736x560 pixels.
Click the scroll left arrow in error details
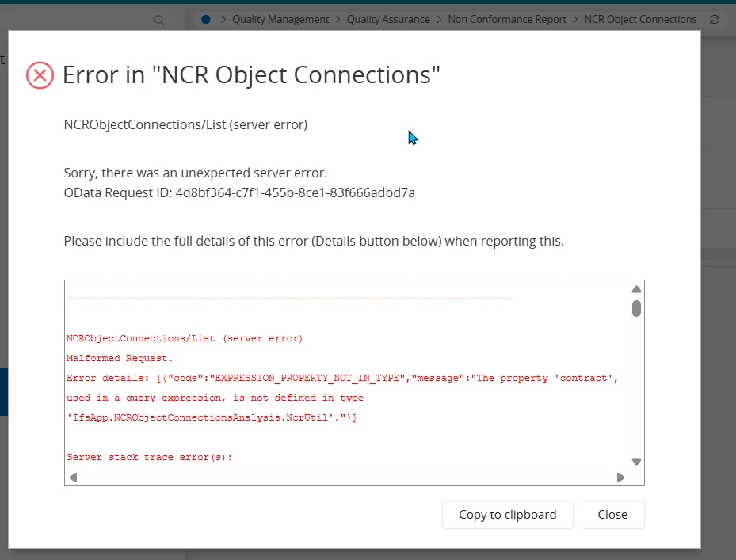[x=73, y=478]
